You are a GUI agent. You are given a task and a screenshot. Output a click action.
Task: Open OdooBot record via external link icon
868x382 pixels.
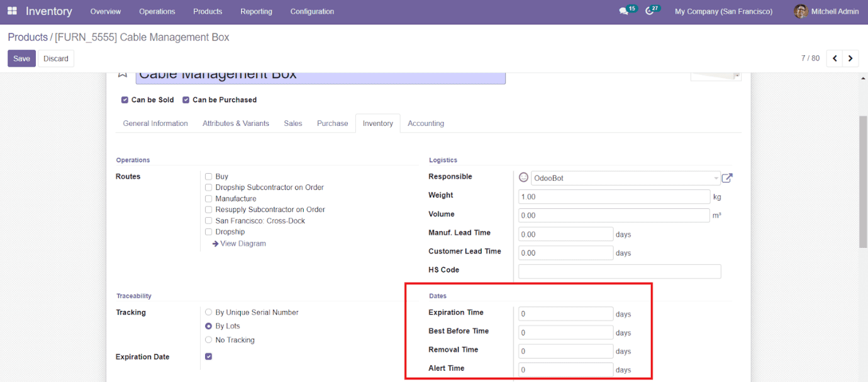pyautogui.click(x=727, y=178)
